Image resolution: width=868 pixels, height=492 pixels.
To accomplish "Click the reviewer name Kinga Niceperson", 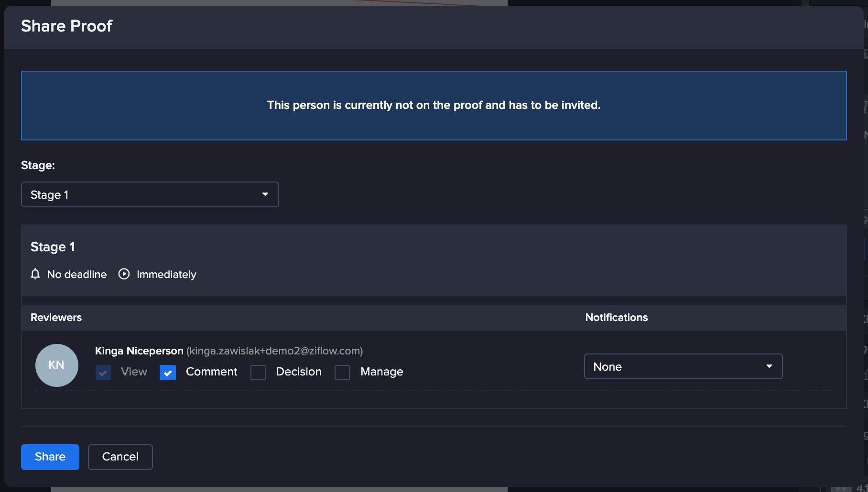I will [139, 351].
